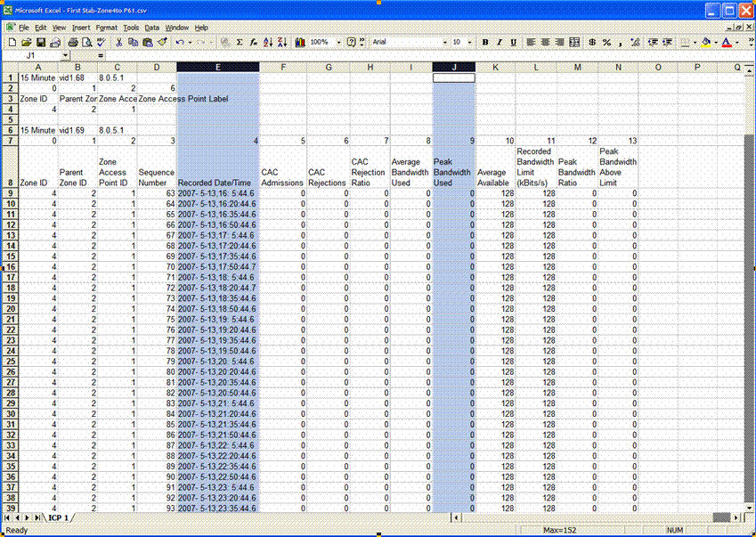
Task: Toggle Bold formatting
Action: pos(485,43)
